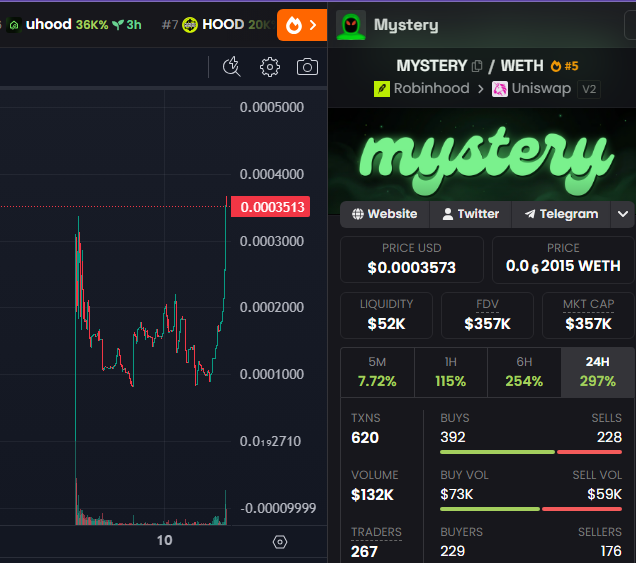Open quick indicator search icon
This screenshot has height=563, width=636.
tap(232, 67)
